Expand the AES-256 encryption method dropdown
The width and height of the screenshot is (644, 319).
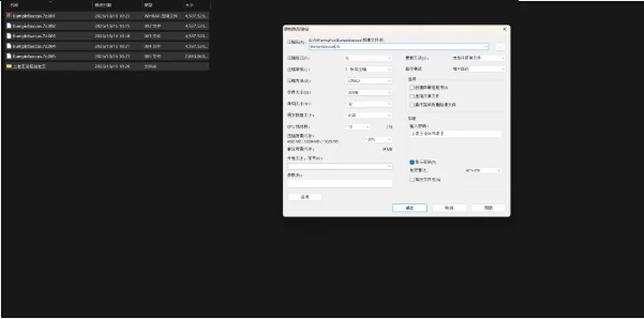pos(482,170)
